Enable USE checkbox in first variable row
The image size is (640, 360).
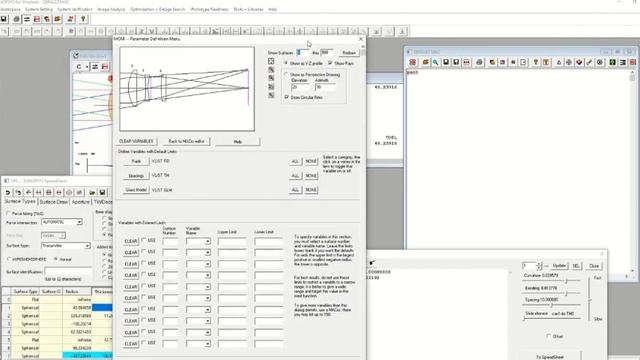(x=144, y=240)
